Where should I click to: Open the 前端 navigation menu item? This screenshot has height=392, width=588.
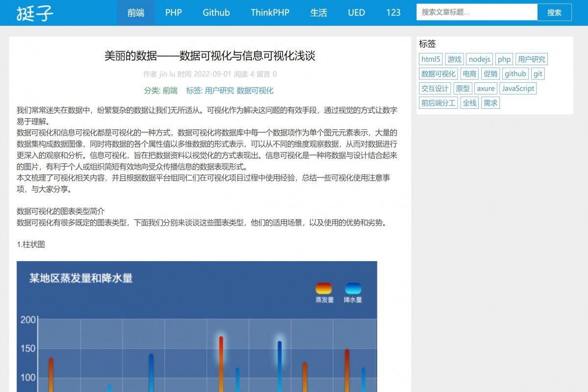[136, 13]
